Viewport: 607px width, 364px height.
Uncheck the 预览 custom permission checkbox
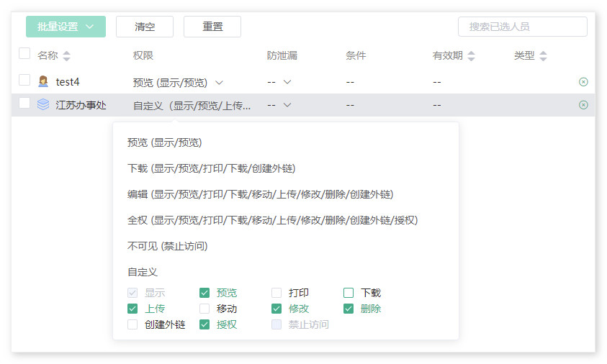(204, 293)
